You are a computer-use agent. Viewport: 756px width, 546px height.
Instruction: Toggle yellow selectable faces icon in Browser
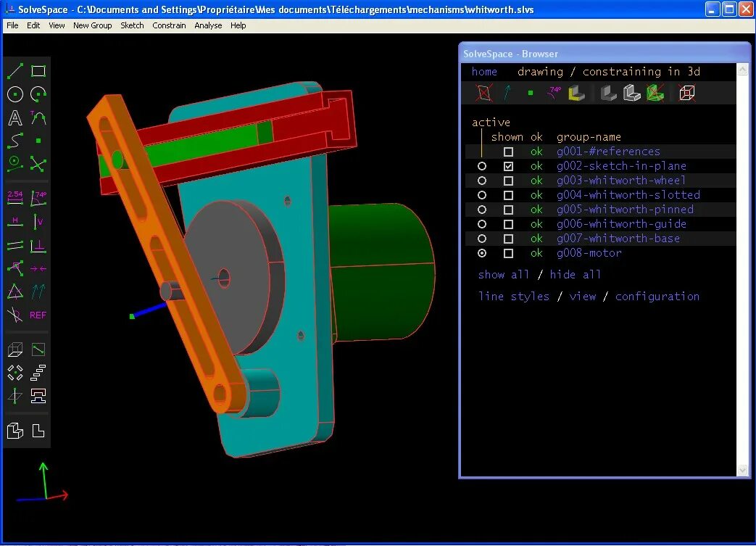577,93
